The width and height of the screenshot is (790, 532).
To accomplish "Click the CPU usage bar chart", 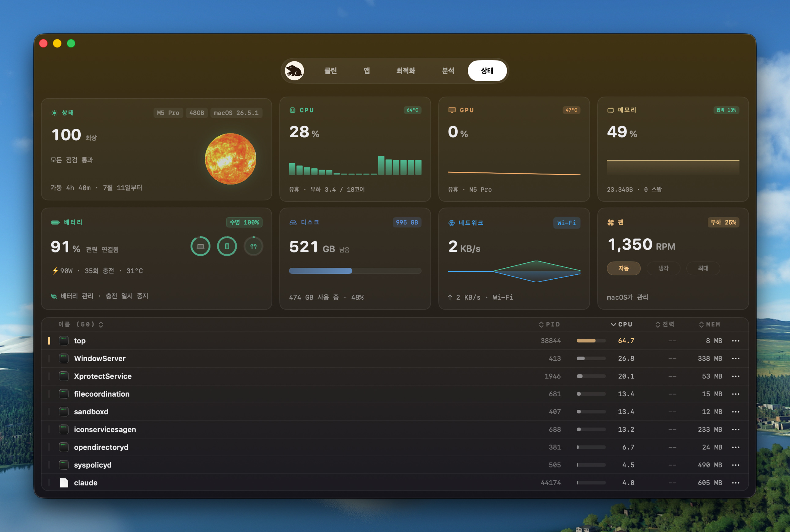I will click(x=355, y=165).
